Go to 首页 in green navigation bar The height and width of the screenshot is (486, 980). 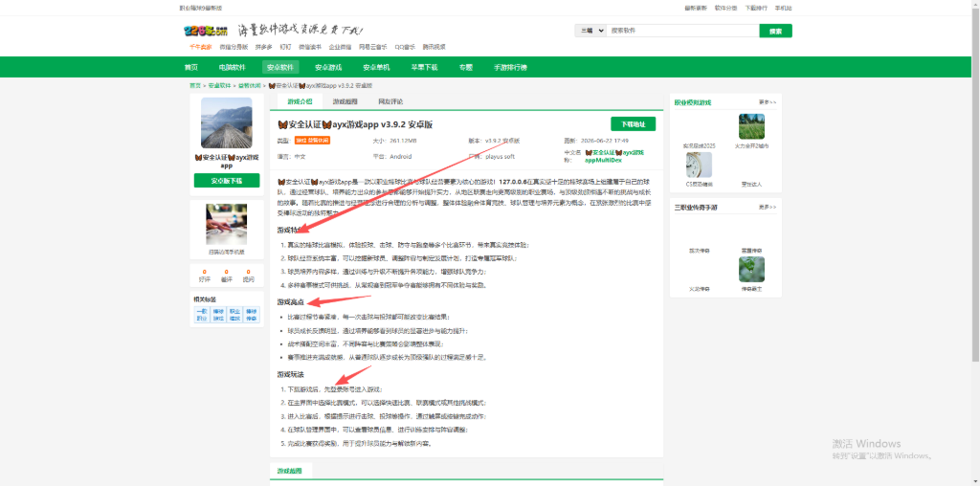pyautogui.click(x=191, y=68)
